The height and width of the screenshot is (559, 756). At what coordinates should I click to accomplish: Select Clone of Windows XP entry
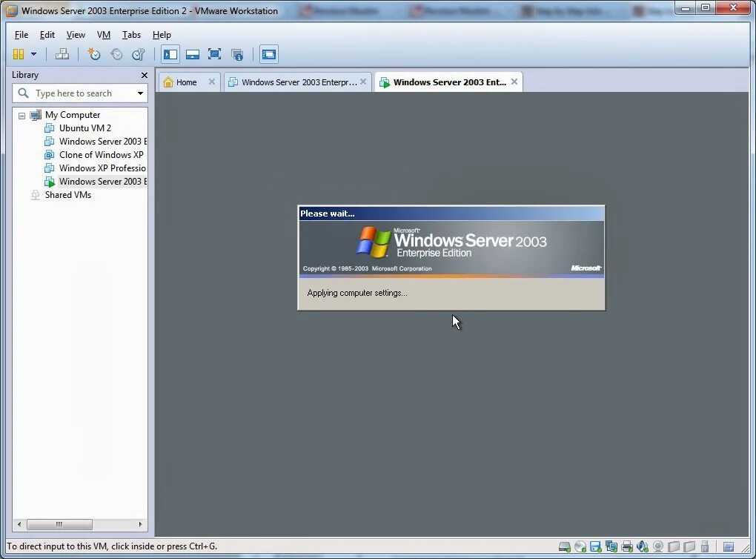pos(102,155)
